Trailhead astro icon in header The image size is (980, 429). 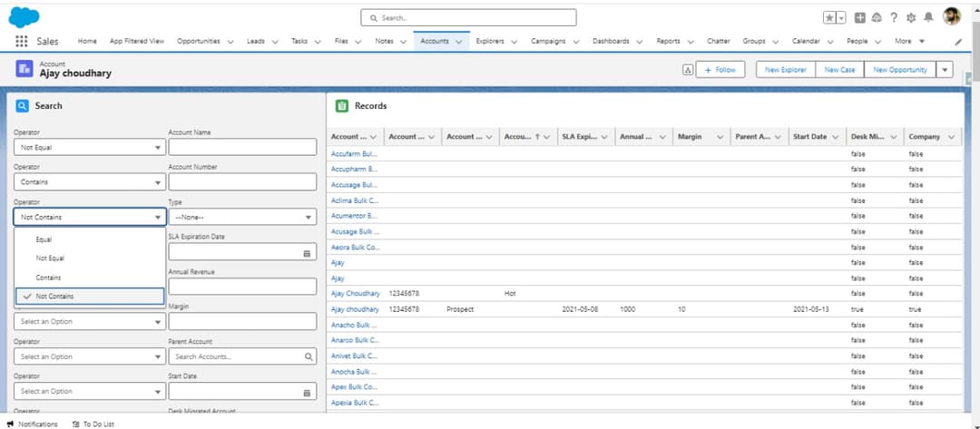pyautogui.click(x=877, y=18)
